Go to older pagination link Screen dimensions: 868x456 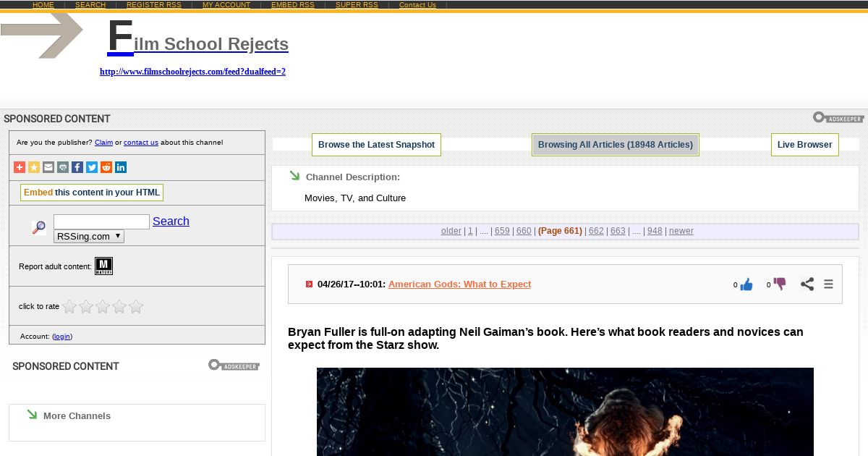[451, 231]
